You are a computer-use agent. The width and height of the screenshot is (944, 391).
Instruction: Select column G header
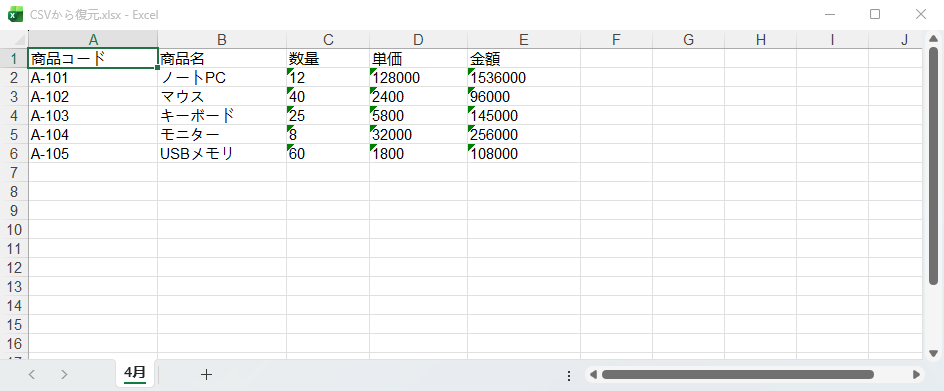689,40
